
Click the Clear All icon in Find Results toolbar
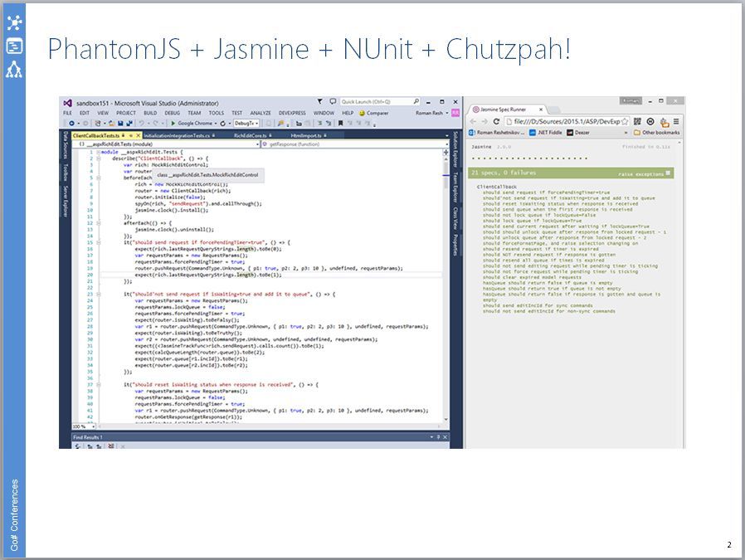pos(110,446)
